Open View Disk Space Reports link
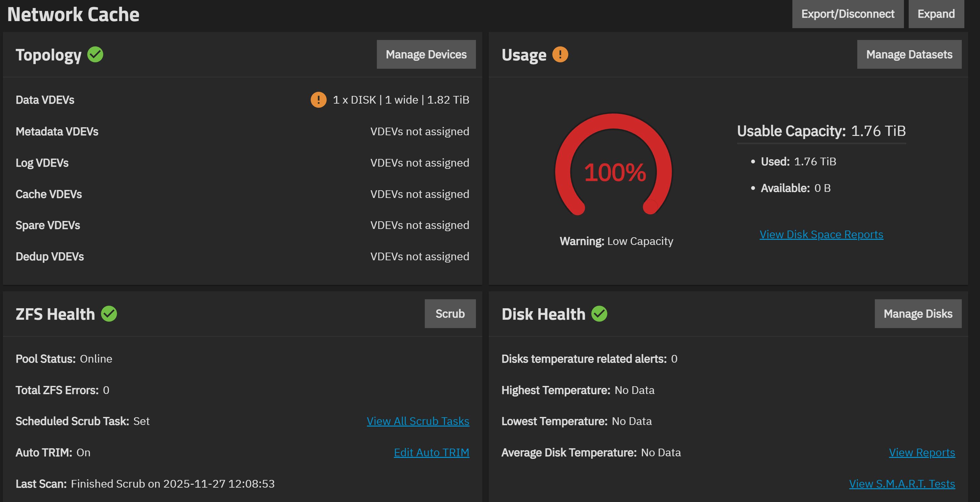Screen dimensions: 980x502 [821, 234]
